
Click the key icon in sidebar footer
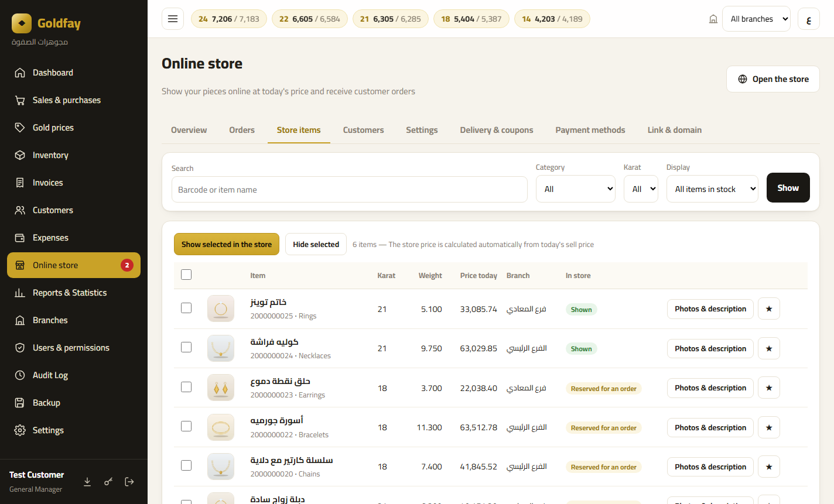(108, 482)
